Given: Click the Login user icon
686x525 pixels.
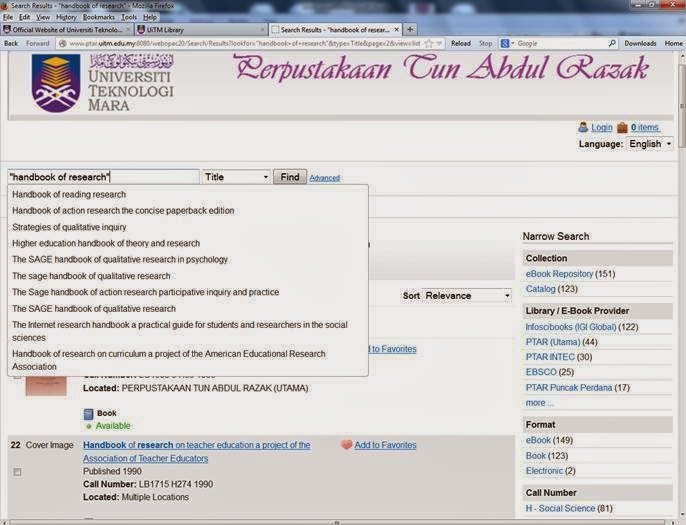Looking at the screenshot, I should [x=583, y=127].
